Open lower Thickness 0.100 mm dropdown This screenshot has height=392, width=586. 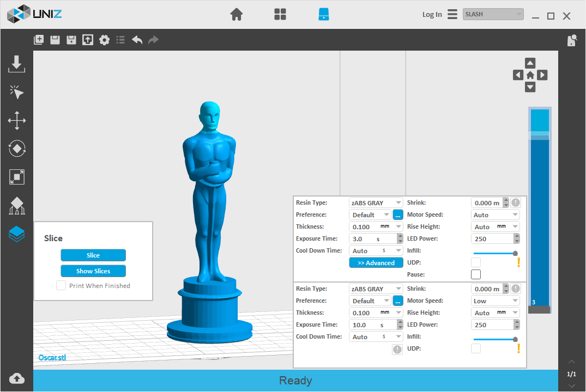pyautogui.click(x=376, y=313)
